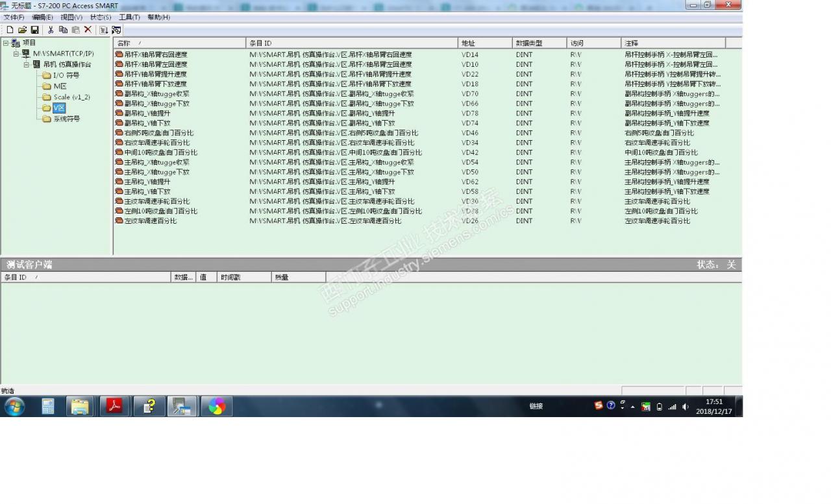The height and width of the screenshot is (504, 831).
Task: Click the Open file toolbar icon
Action: click(x=22, y=30)
